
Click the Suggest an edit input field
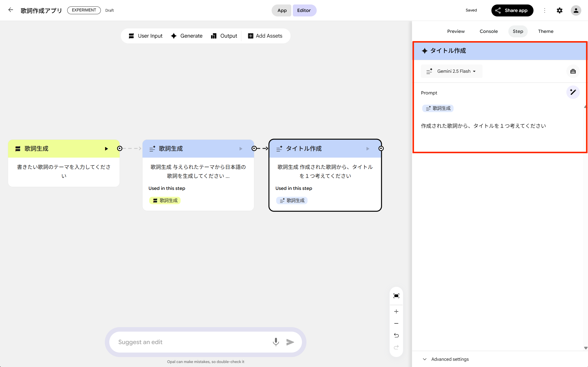(x=192, y=342)
